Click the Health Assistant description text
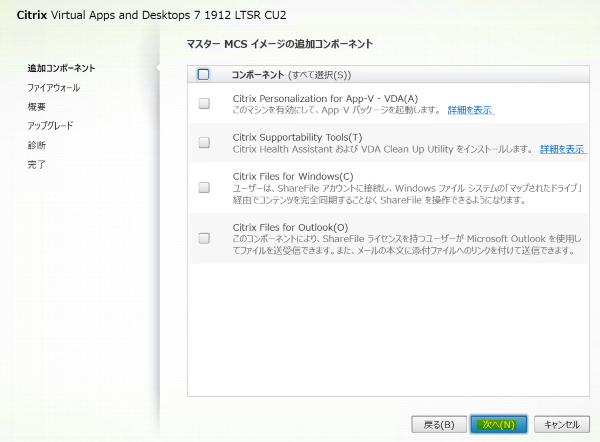 pyautogui.click(x=383, y=149)
